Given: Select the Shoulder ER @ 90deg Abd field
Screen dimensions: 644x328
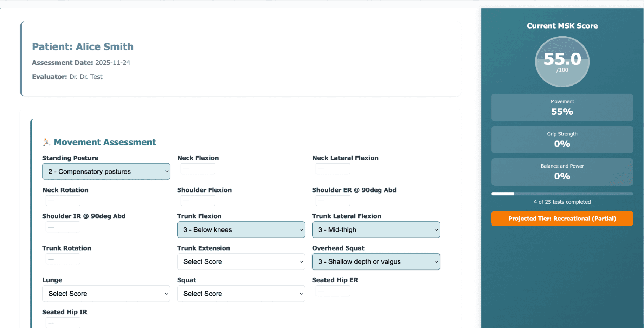Looking at the screenshot, I should [x=333, y=201].
